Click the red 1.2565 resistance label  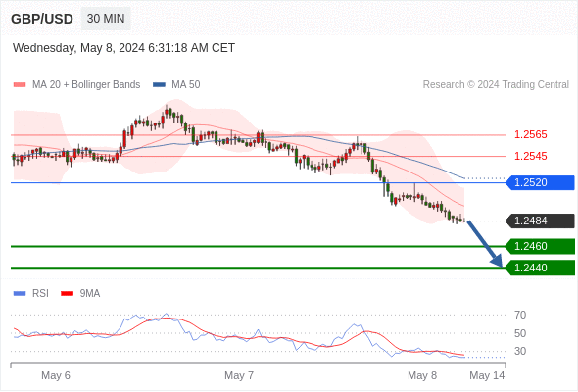click(530, 134)
